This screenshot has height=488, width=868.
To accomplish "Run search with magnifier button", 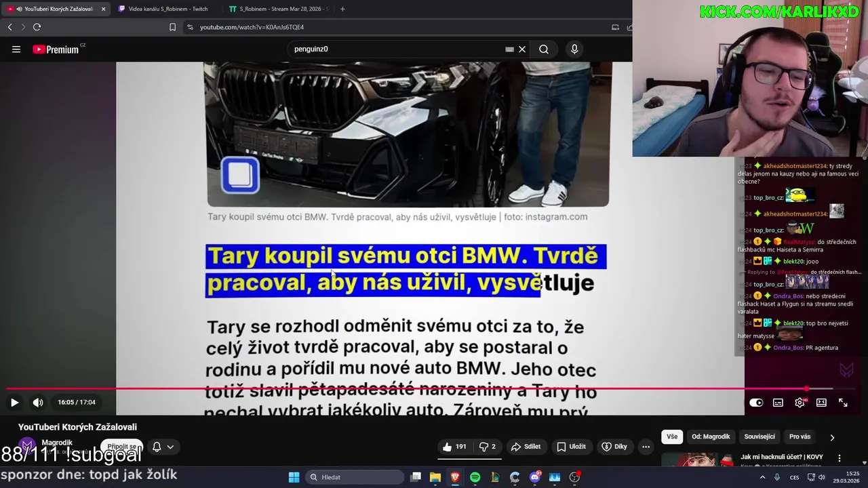I will [544, 49].
